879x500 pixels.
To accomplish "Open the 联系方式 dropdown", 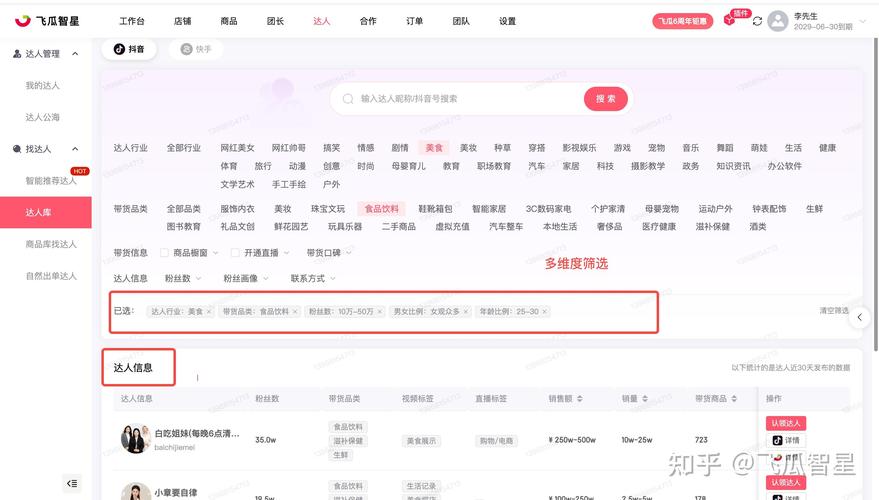I will [313, 279].
